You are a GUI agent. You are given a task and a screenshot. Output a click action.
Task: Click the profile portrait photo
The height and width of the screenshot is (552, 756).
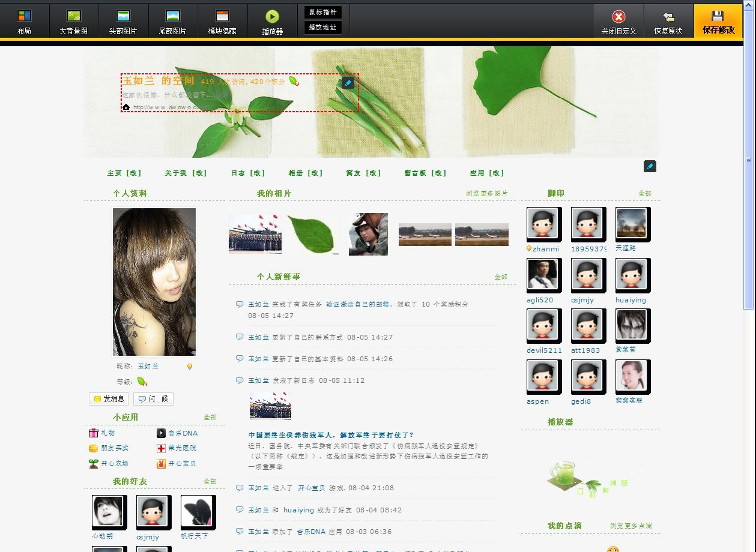click(154, 282)
